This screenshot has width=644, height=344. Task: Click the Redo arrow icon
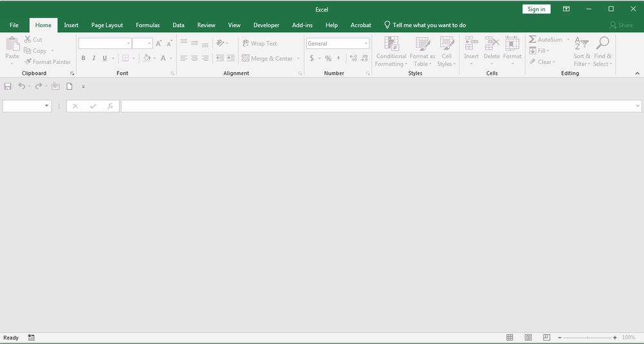point(39,86)
